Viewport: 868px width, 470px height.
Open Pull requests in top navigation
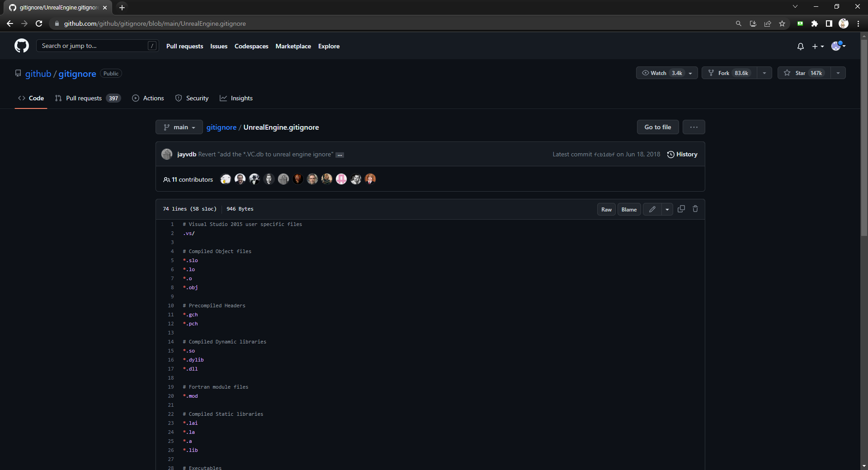184,46
